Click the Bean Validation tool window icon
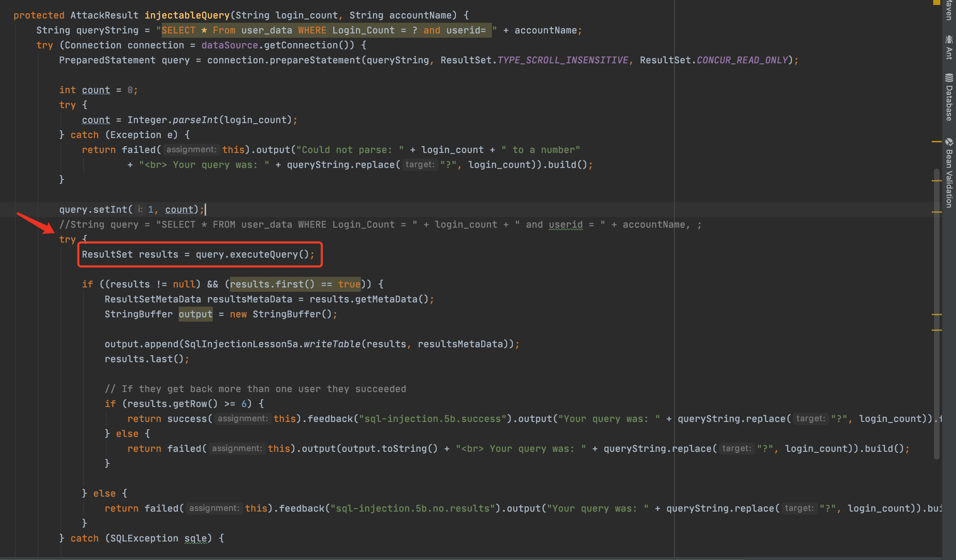Image resolution: width=956 pixels, height=560 pixels. point(949,142)
